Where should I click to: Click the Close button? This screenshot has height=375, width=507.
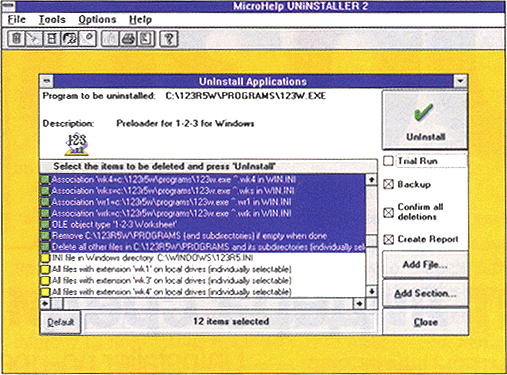pos(425,322)
